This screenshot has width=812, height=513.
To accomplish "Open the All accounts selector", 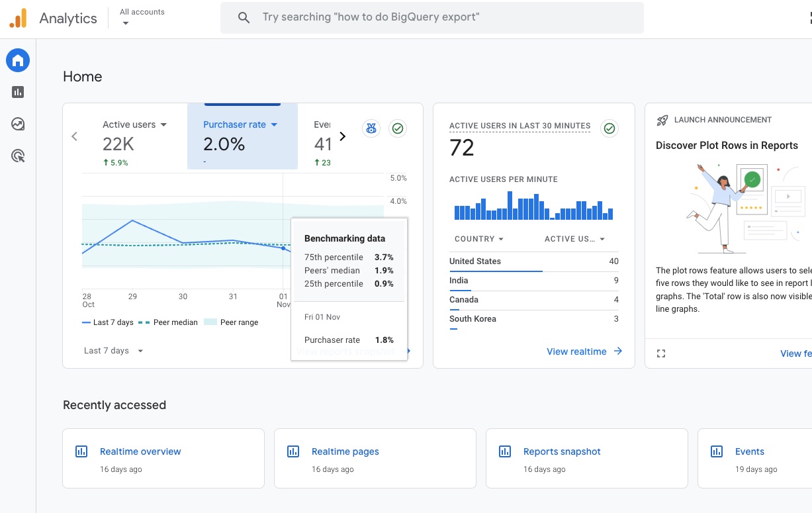I will [142, 17].
